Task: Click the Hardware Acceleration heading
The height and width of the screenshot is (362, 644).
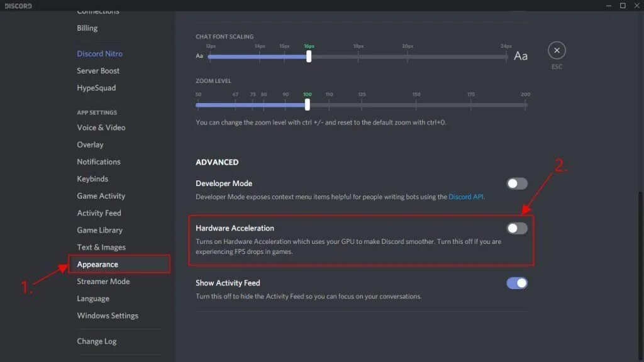Action: 235,228
